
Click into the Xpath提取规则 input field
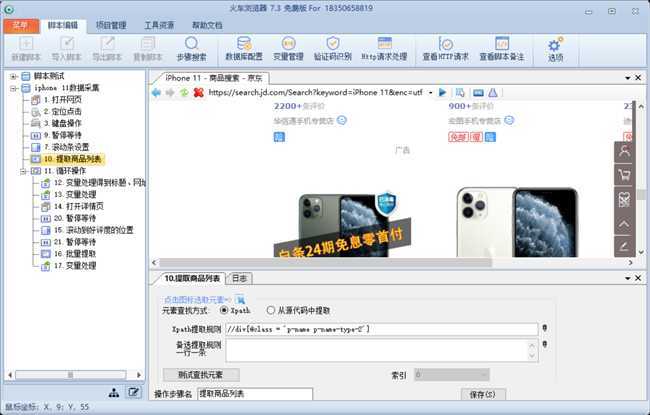(381, 329)
